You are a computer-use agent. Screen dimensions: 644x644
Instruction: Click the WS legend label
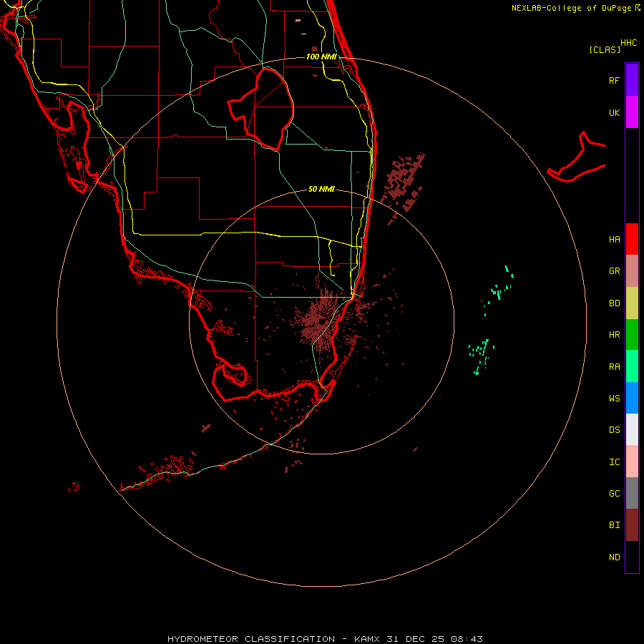tap(614, 398)
